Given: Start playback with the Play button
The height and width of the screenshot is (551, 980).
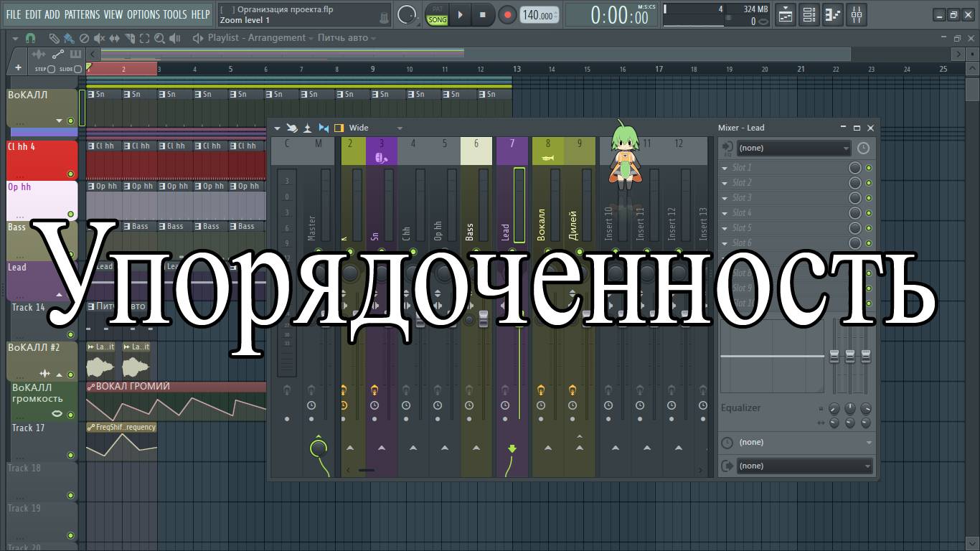Looking at the screenshot, I should pos(460,14).
